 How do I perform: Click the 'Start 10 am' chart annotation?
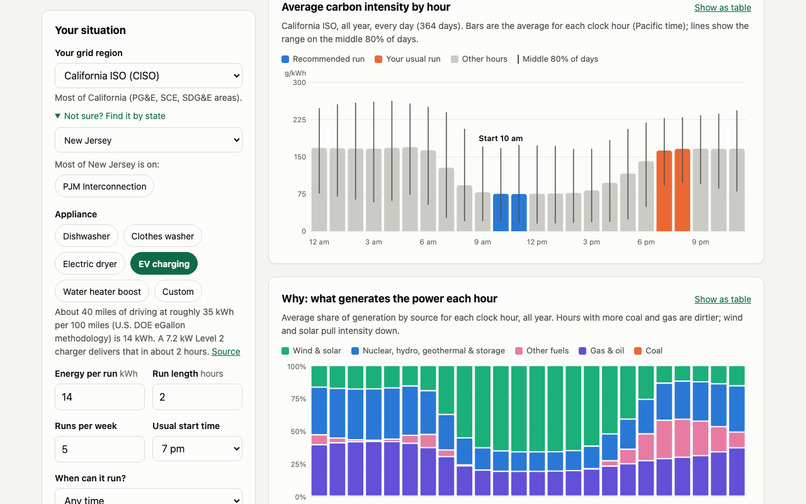[500, 138]
